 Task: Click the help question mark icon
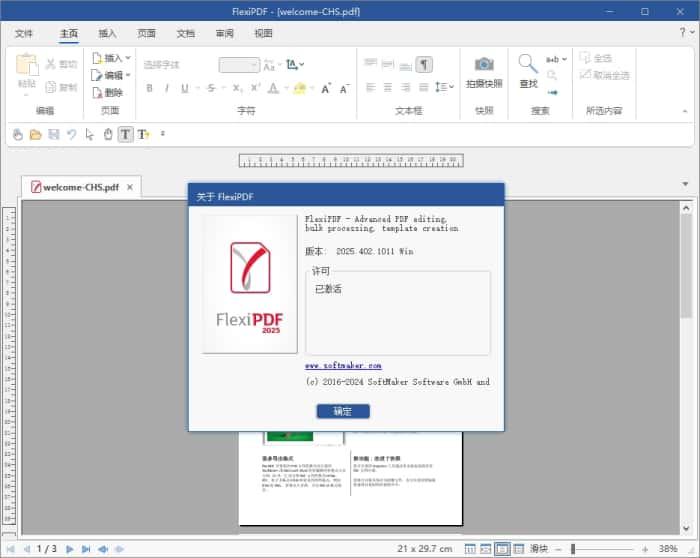(x=682, y=33)
